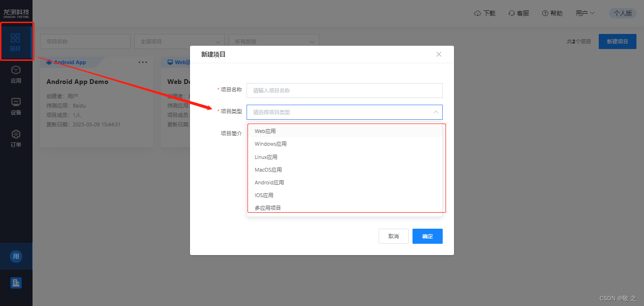Image resolution: width=644 pixels, height=306 pixels.
Task: Expand the 用户 dropdown menu
Action: pos(585,13)
